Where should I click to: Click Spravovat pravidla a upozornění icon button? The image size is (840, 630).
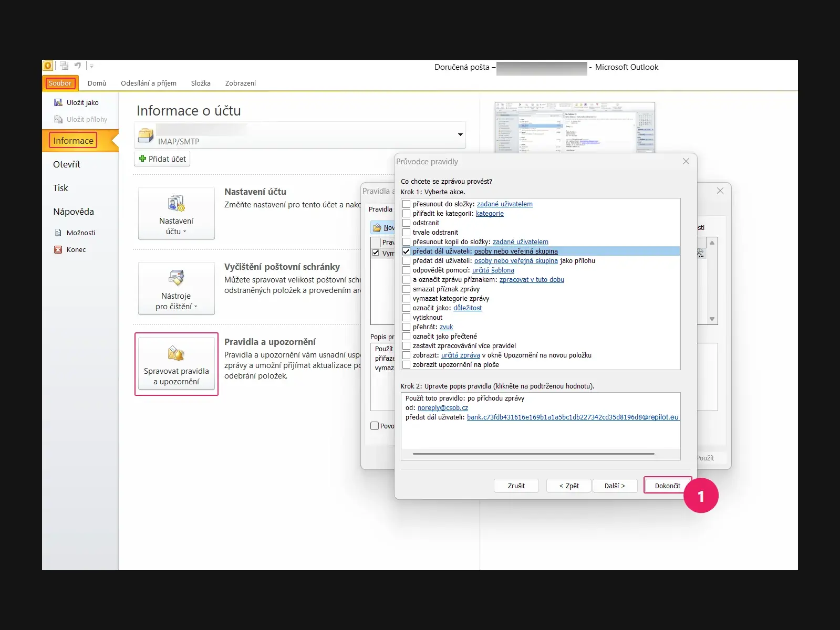tap(177, 364)
